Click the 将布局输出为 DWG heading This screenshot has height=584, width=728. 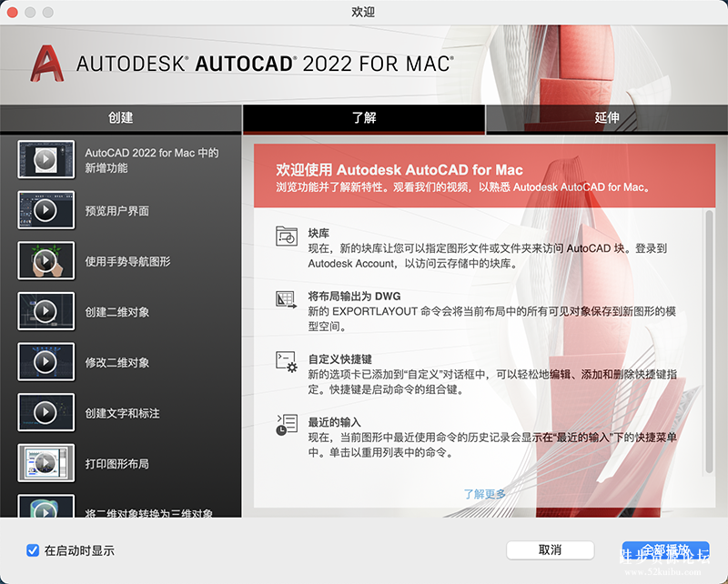pos(354,297)
